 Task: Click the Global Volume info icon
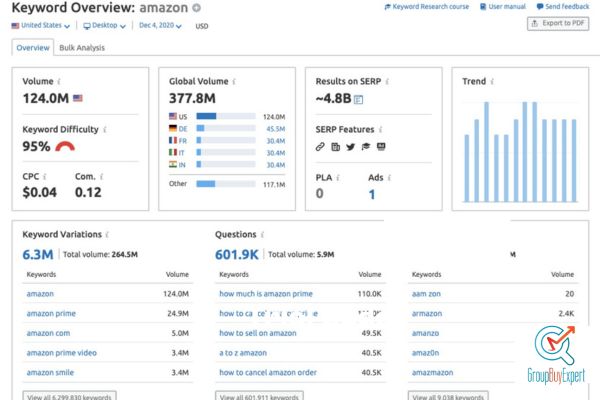pyautogui.click(x=234, y=82)
